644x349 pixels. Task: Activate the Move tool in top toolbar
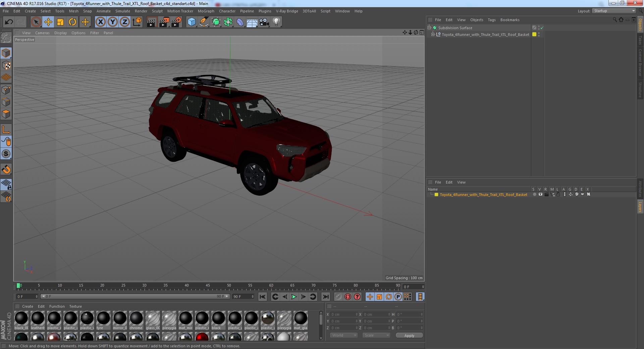48,22
